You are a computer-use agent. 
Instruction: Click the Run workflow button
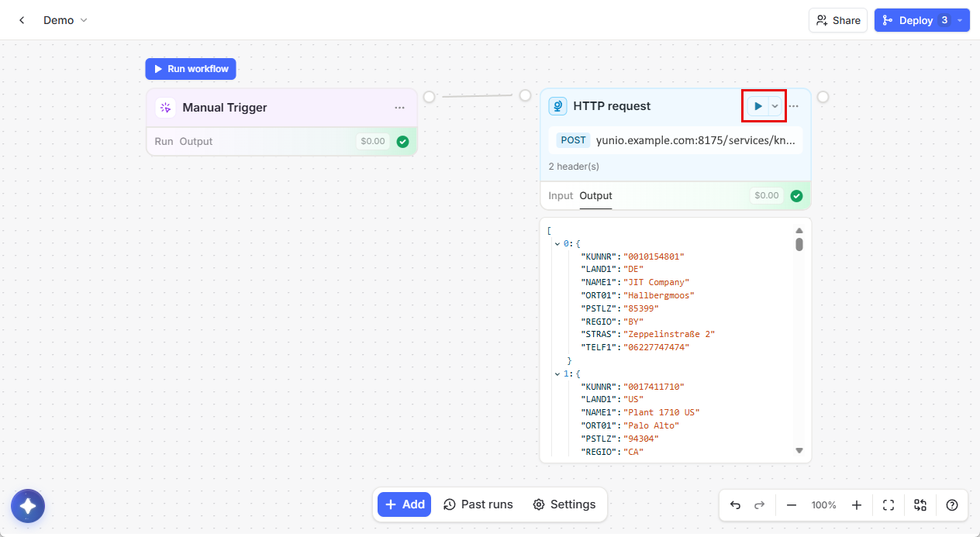pyautogui.click(x=191, y=69)
